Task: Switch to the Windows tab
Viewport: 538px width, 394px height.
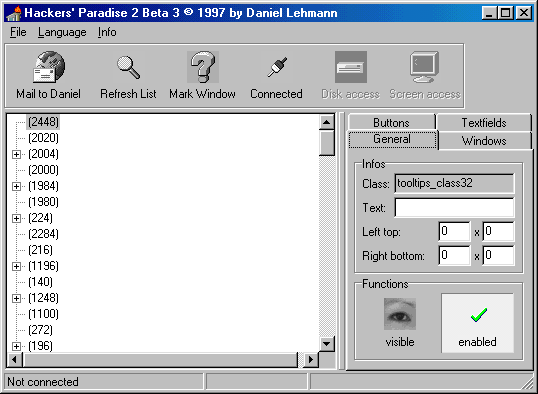Action: point(484,141)
